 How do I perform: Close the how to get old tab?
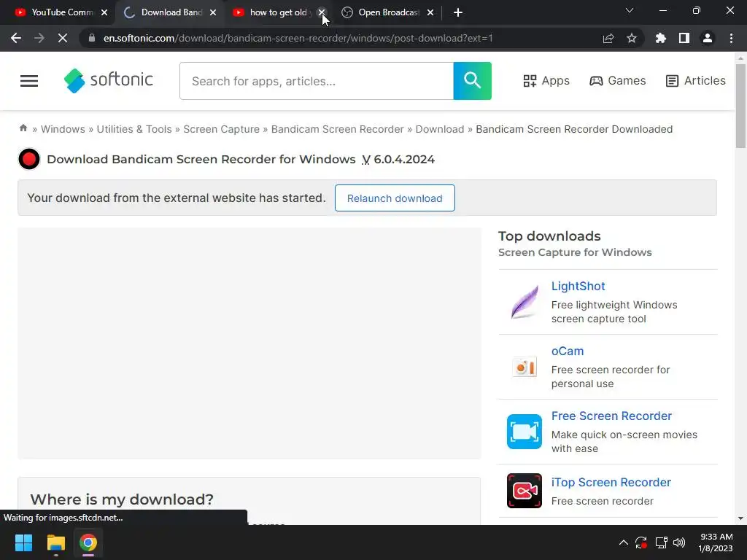click(x=322, y=12)
